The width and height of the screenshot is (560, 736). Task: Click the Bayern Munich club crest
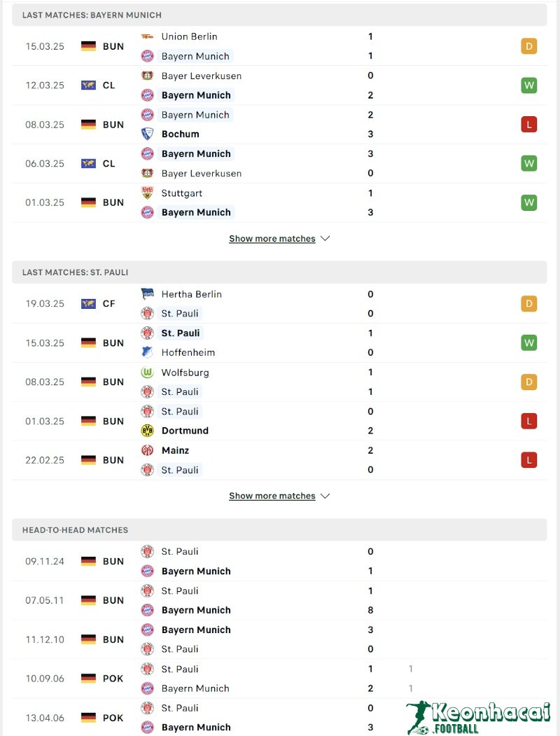147,56
